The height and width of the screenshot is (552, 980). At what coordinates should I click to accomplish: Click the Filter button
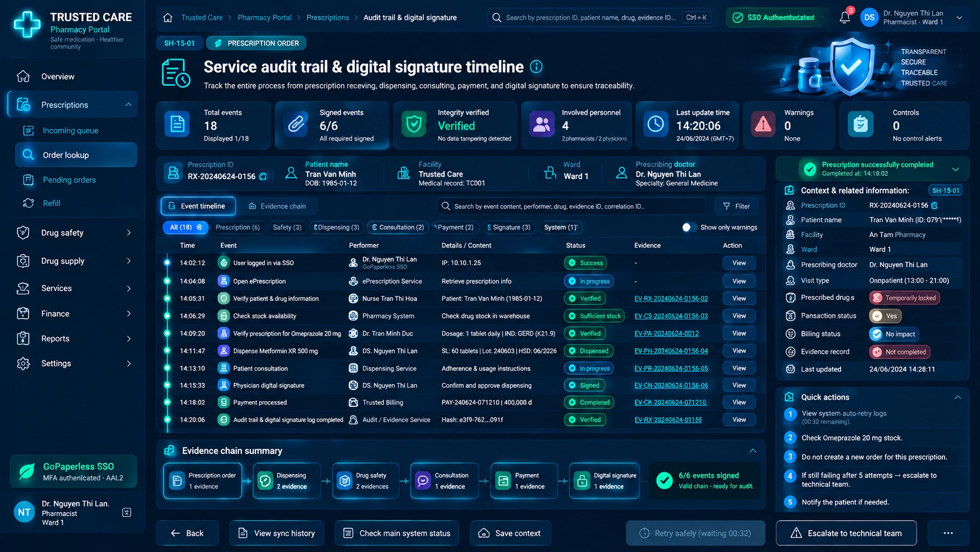pyautogui.click(x=736, y=206)
